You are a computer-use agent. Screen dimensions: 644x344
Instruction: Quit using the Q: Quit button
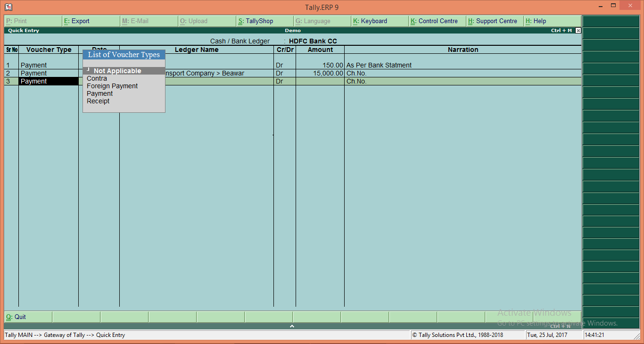pos(17,317)
